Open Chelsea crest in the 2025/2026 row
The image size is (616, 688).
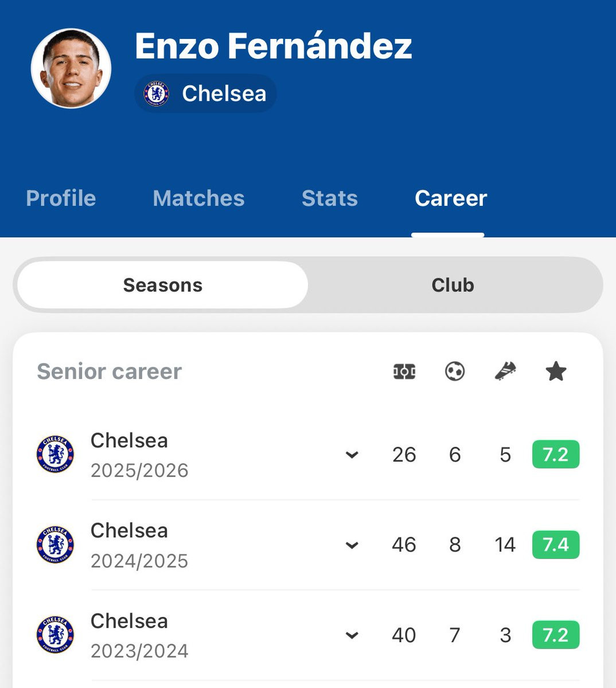point(56,455)
